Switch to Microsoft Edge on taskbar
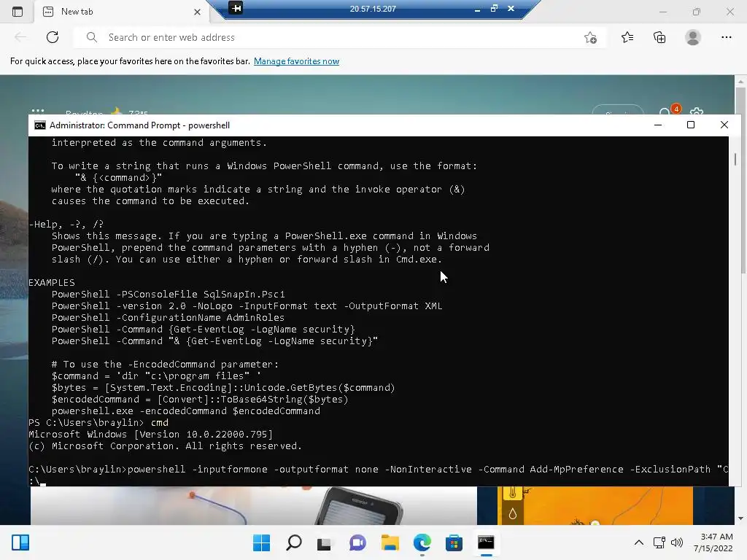Viewport: 747px width, 560px height. click(x=422, y=542)
